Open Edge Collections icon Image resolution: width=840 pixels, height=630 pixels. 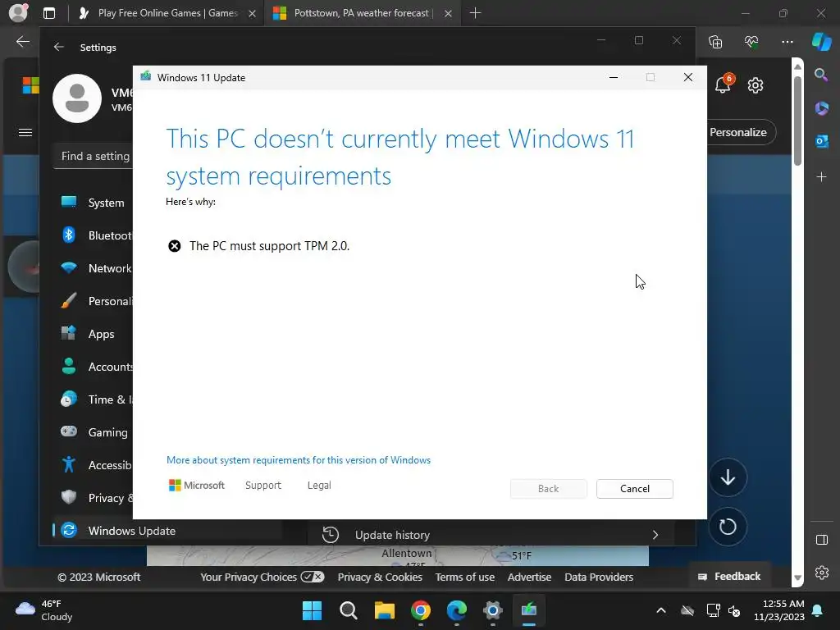point(715,42)
